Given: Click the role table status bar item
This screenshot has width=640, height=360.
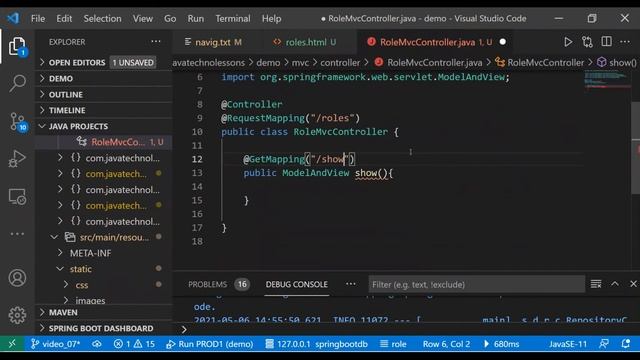Looking at the screenshot, I should (393, 344).
